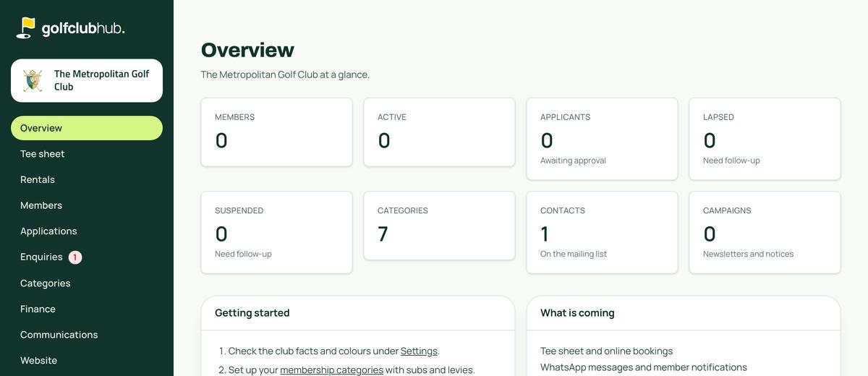Click 'Tee sheet and online bookings' text
Image resolution: width=868 pixels, height=376 pixels.
pyautogui.click(x=606, y=351)
